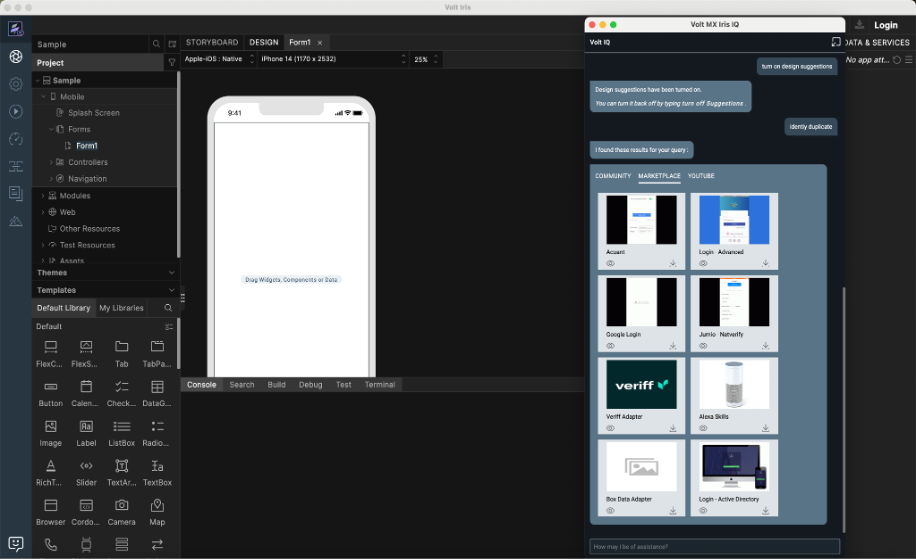Viewport: 916px width, 560px height.
Task: Select the CheckBoxGroup widget
Action: (x=122, y=394)
